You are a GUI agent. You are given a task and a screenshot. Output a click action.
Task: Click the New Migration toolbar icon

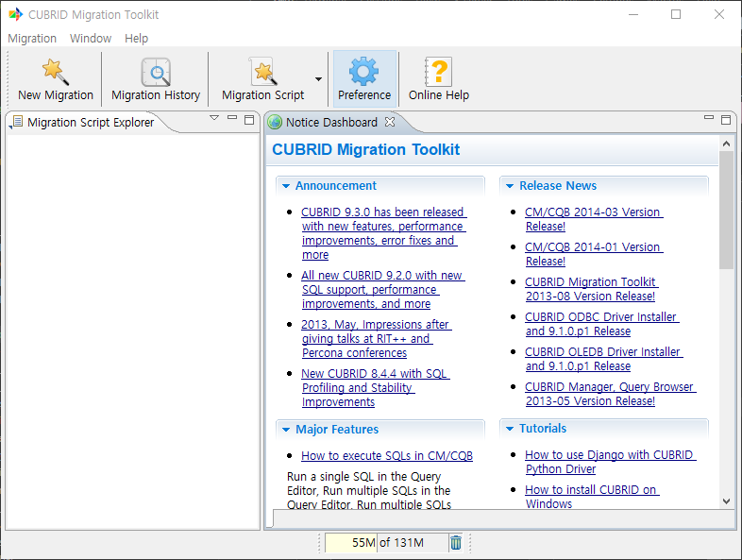[x=56, y=72]
